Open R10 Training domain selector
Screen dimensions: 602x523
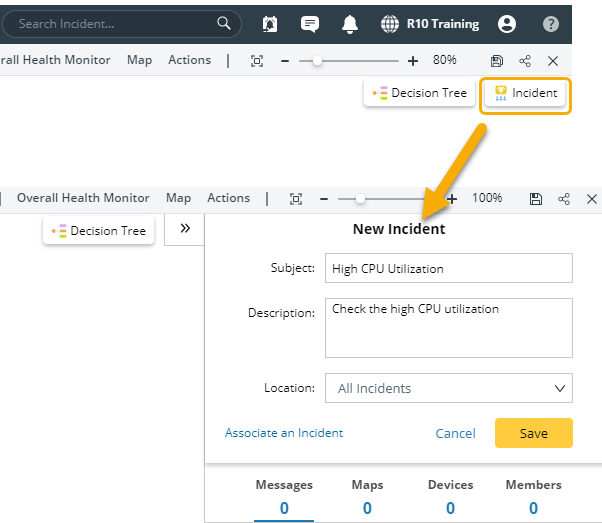click(x=431, y=24)
